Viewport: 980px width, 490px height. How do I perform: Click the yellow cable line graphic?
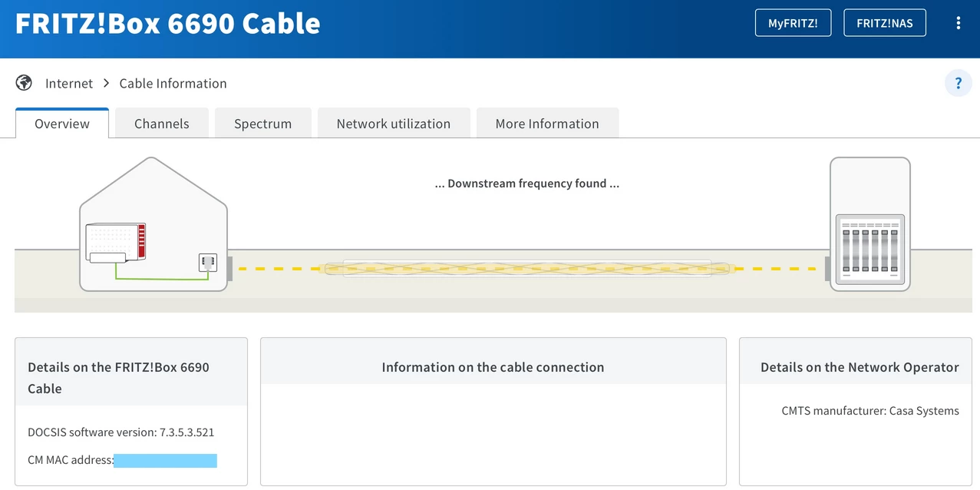coord(526,269)
